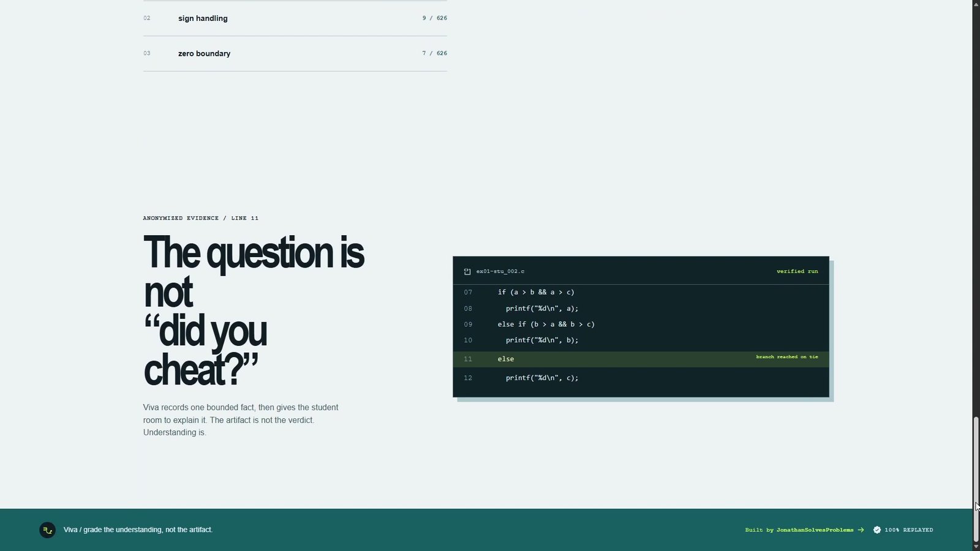The image size is (980, 551).
Task: Click the scrollbar down arrow
Action: [x=976, y=546]
